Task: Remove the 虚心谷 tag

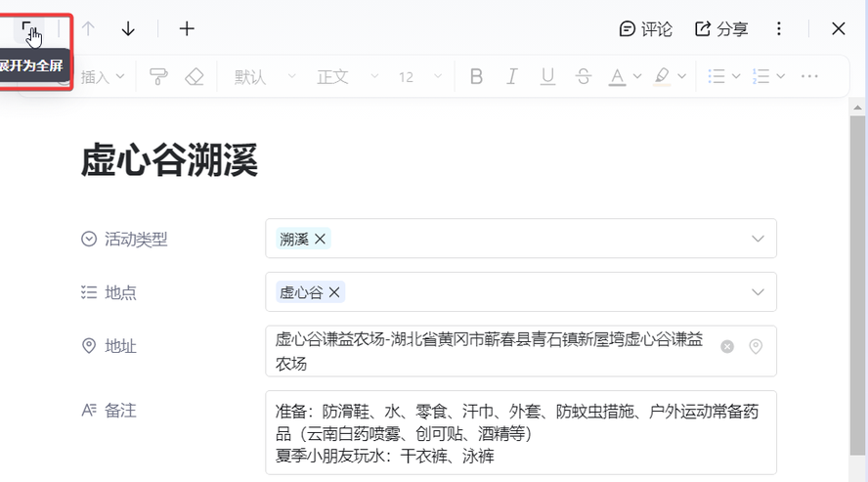Action: tap(334, 292)
